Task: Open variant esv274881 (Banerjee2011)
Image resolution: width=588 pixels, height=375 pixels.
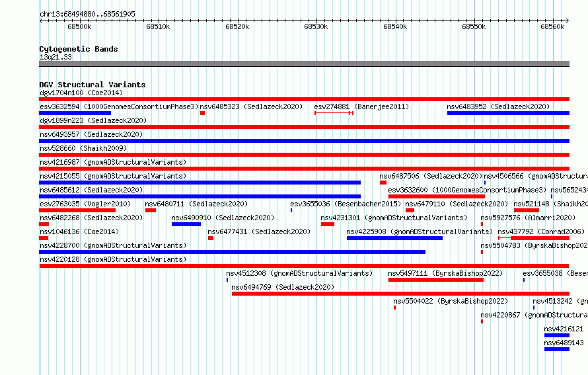Action: coord(361,106)
